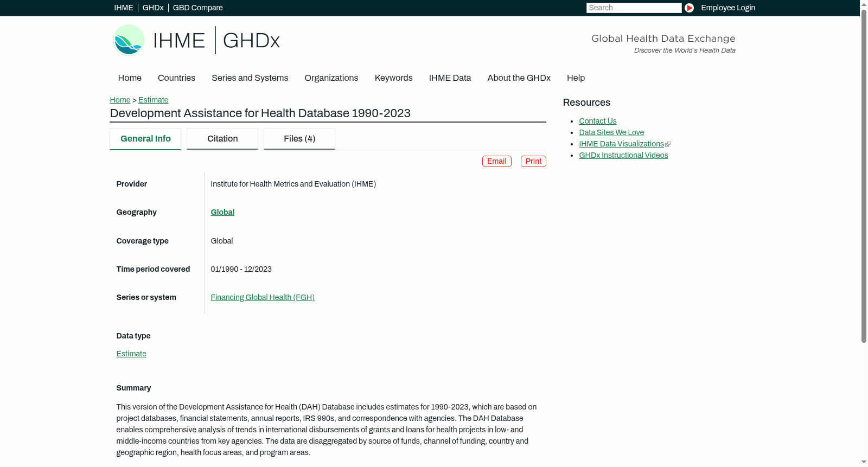
Task: Open the Keywords menu
Action: coord(394,78)
